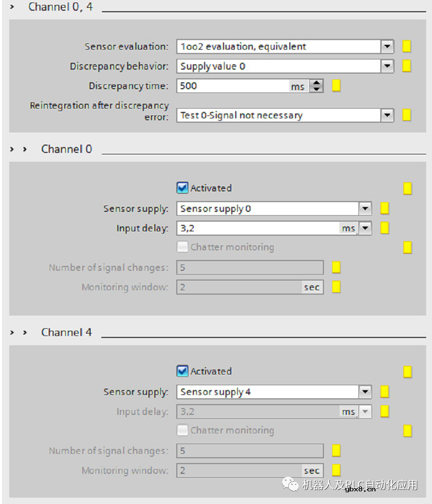Click the Discrepancy time input field
Screen dimensions: 432x504
pos(232,86)
